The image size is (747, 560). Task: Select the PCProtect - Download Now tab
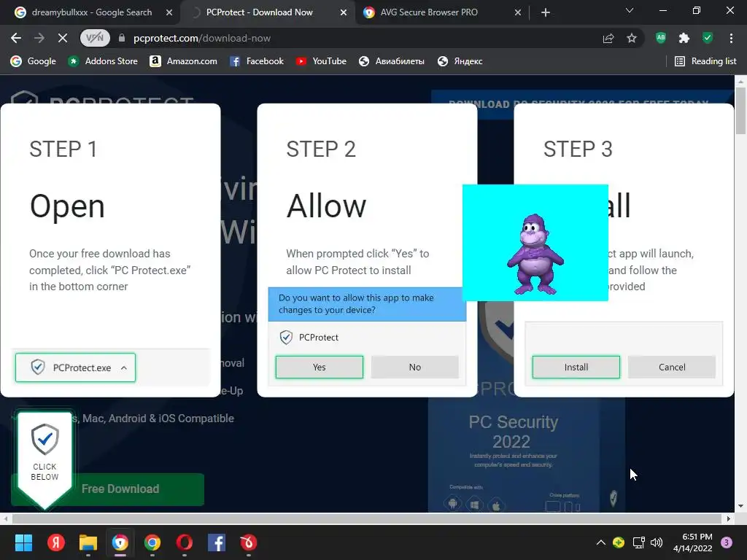click(259, 12)
